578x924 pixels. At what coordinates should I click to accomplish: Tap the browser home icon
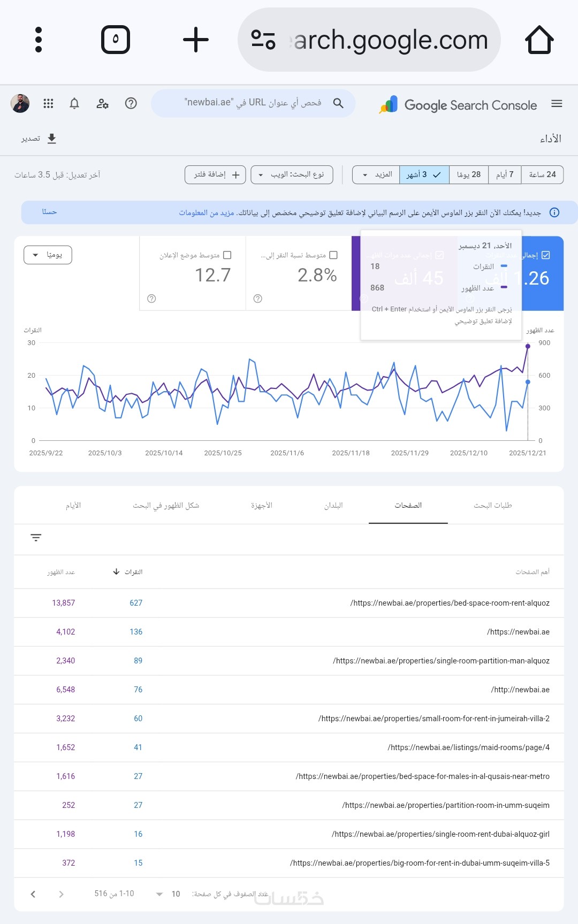coord(539,40)
